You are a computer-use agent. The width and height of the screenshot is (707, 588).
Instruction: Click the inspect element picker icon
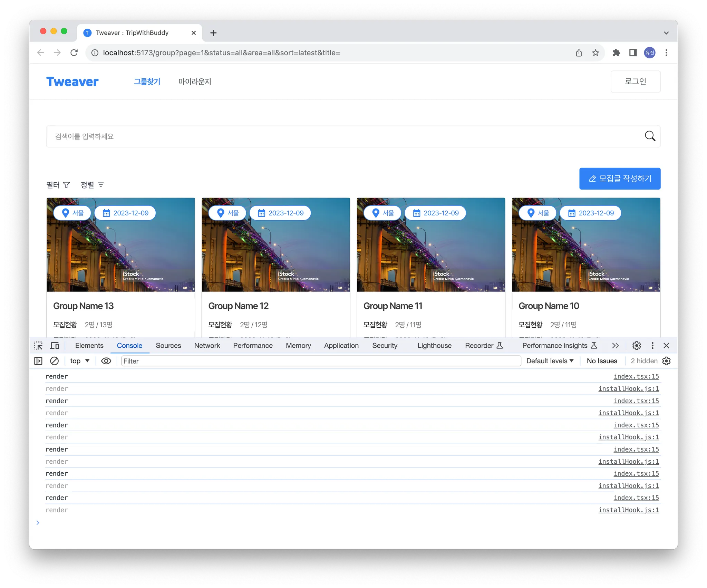[x=38, y=346]
